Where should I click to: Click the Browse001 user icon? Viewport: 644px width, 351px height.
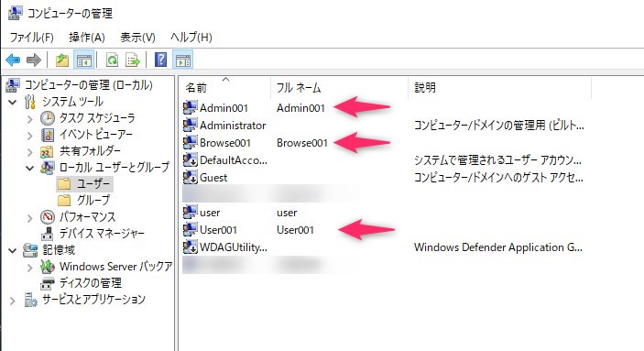pos(190,143)
